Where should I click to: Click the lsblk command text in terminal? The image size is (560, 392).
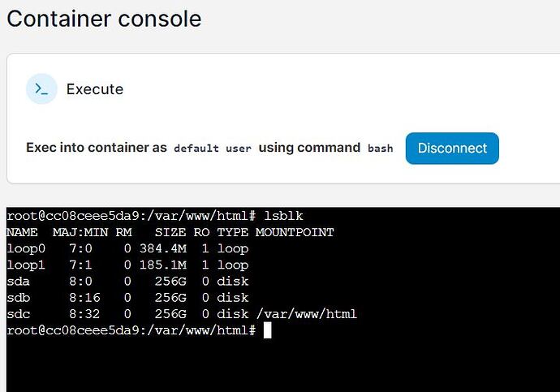(x=283, y=216)
